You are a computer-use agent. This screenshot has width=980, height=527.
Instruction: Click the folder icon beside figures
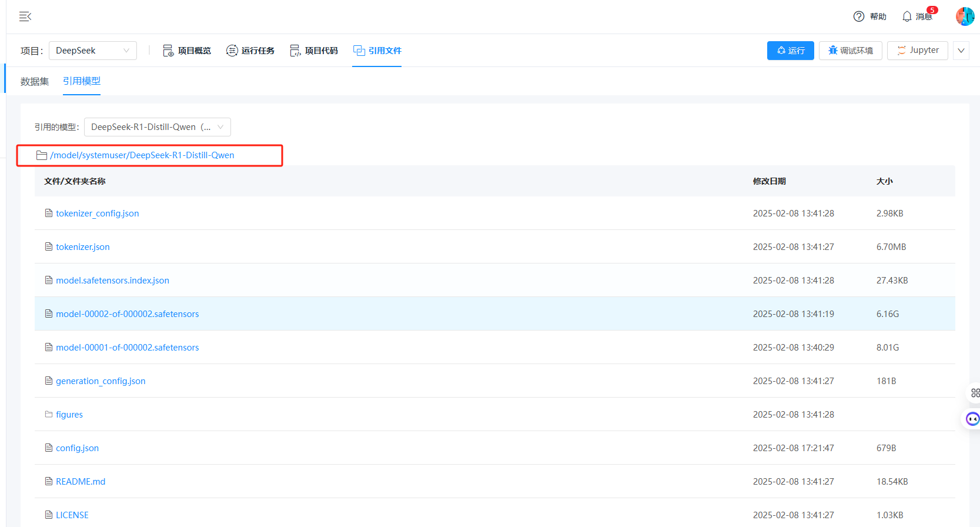point(49,414)
